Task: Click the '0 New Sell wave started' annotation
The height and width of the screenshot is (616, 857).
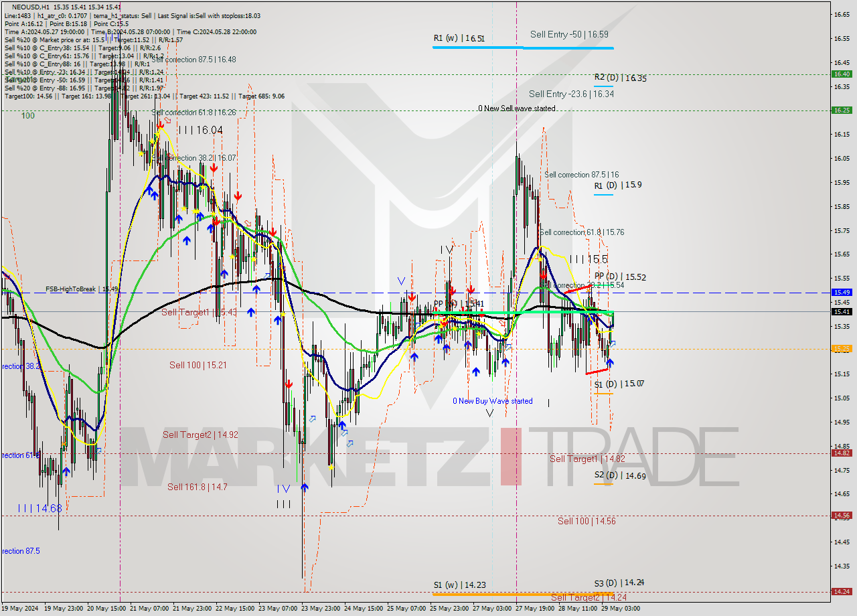Action: [517, 108]
